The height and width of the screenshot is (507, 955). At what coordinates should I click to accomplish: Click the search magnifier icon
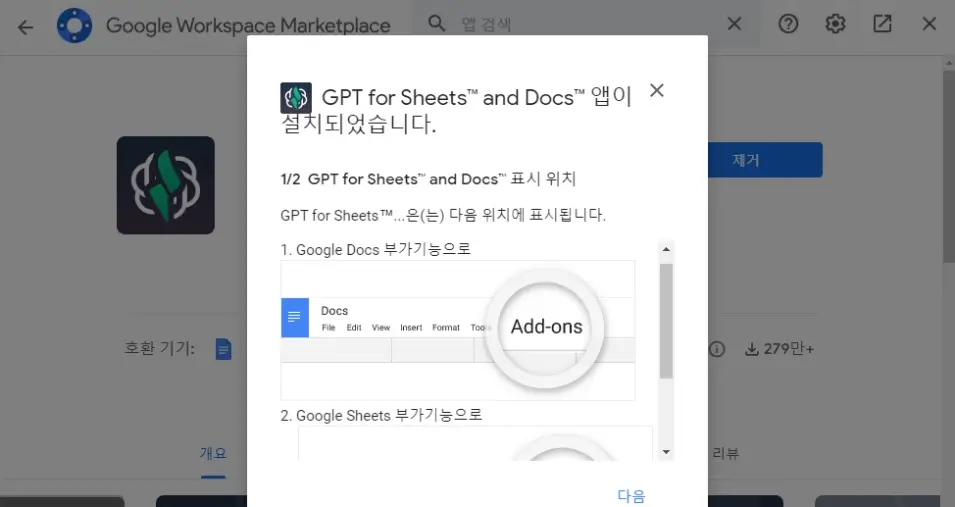[436, 24]
